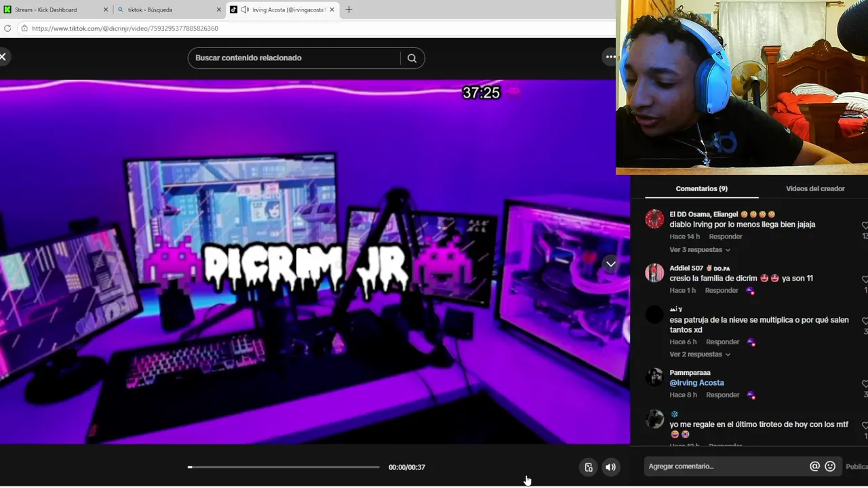Close the Stream - Kick Dashboard tab
868x488 pixels.
coord(105,9)
